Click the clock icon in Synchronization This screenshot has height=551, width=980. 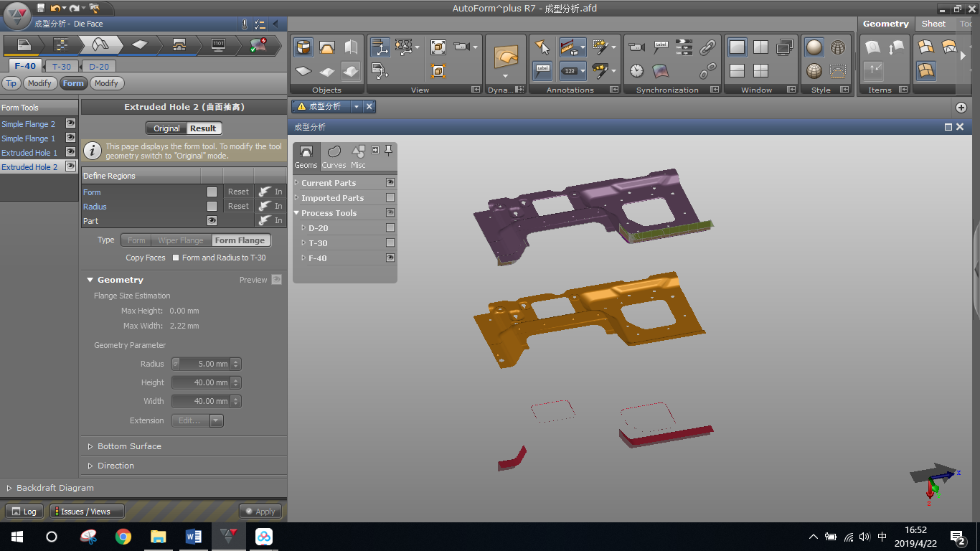(636, 71)
